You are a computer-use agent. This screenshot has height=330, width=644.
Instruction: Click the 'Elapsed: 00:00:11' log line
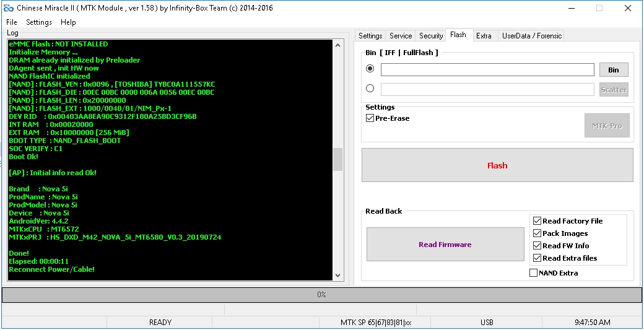coord(38,261)
